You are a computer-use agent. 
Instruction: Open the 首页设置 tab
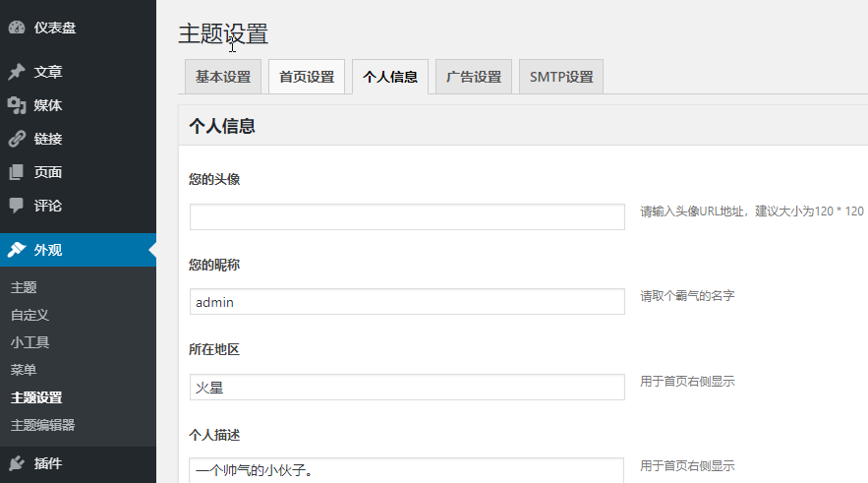(307, 77)
